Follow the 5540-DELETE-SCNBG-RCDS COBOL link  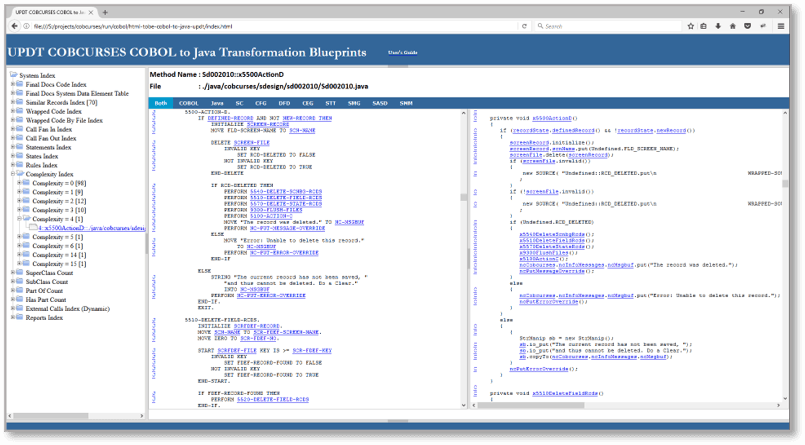pos(286,191)
